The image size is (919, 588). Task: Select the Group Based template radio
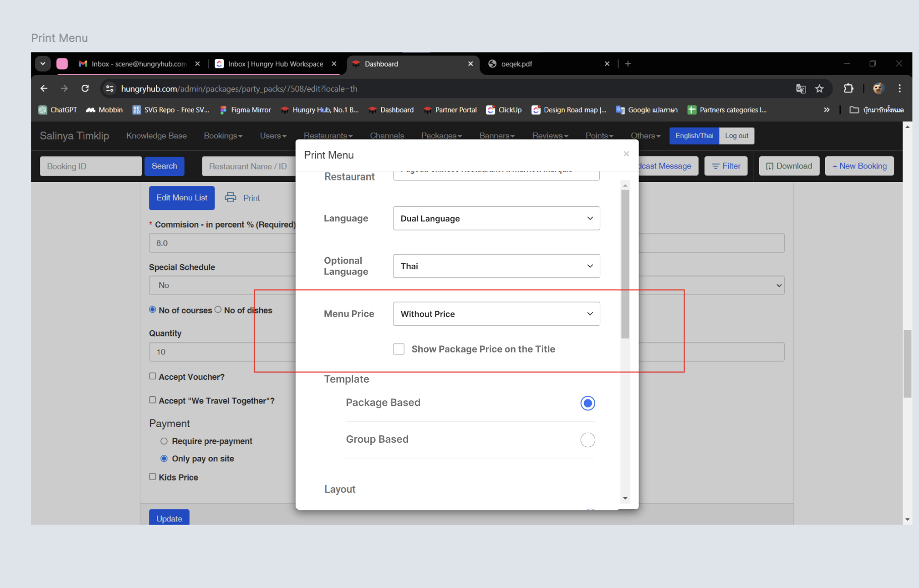click(588, 440)
